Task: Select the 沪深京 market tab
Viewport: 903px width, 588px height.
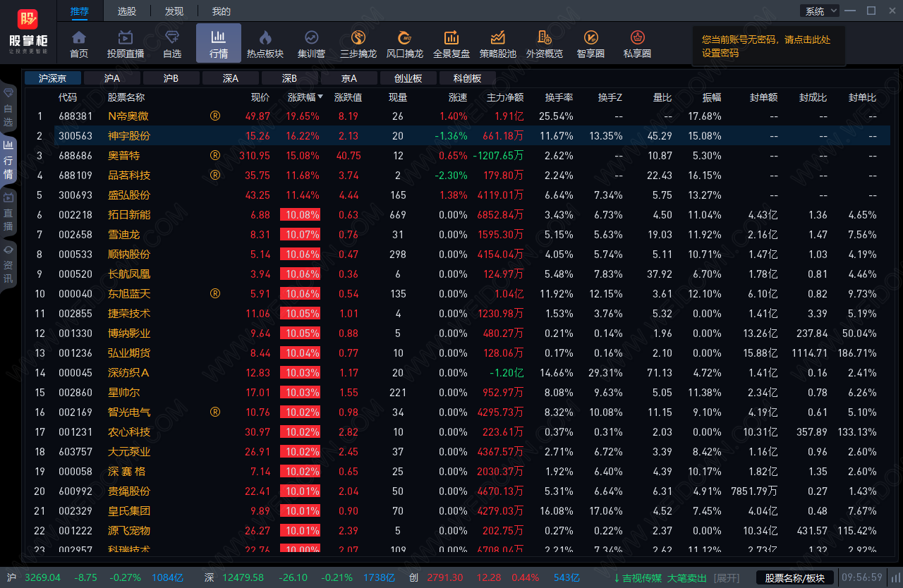Action: (x=53, y=78)
